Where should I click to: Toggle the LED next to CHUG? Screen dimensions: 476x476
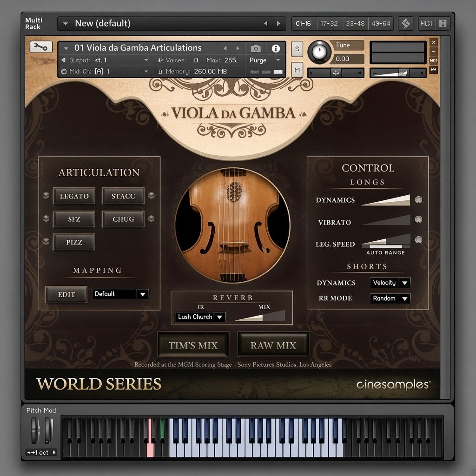tap(151, 218)
